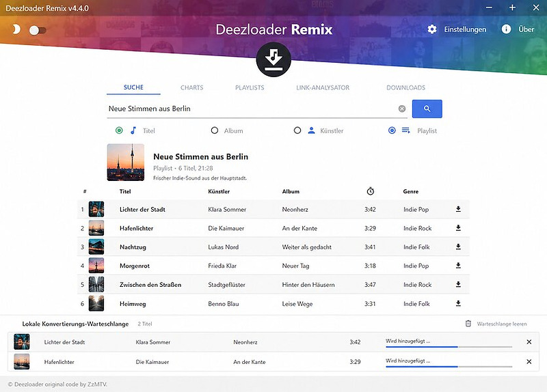Select the Album radio button

(215, 130)
